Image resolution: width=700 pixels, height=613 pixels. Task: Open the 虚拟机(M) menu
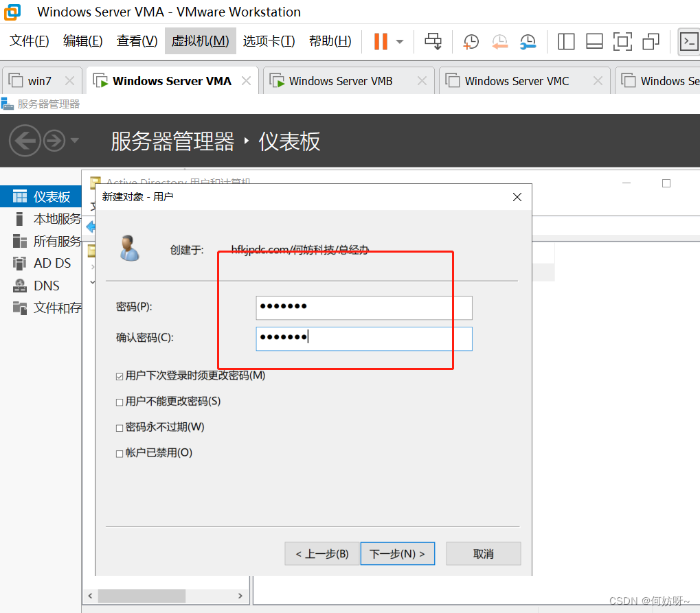click(x=200, y=41)
